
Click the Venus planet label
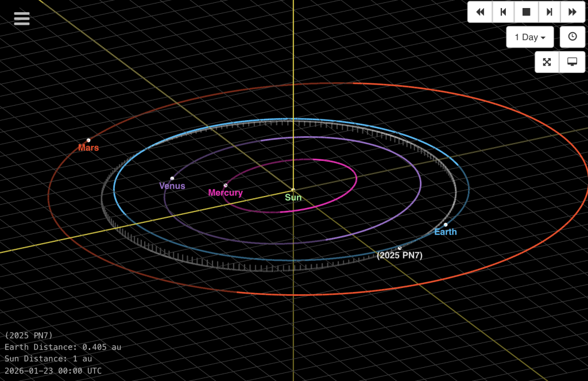click(172, 186)
